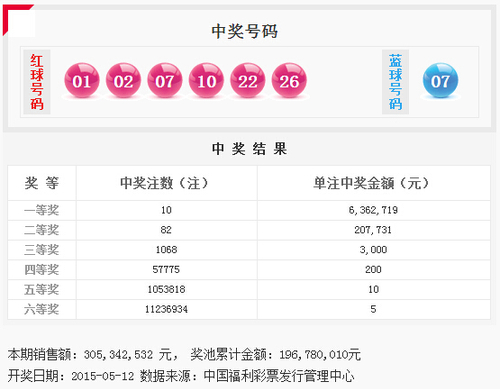The width and height of the screenshot is (500, 389).
Task: Click red ball number 01
Action: (82, 81)
